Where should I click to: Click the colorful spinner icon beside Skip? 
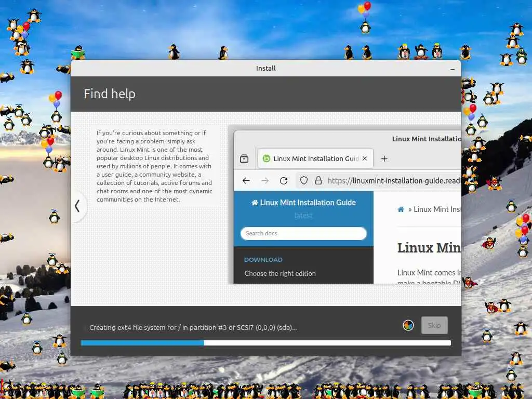tap(408, 325)
